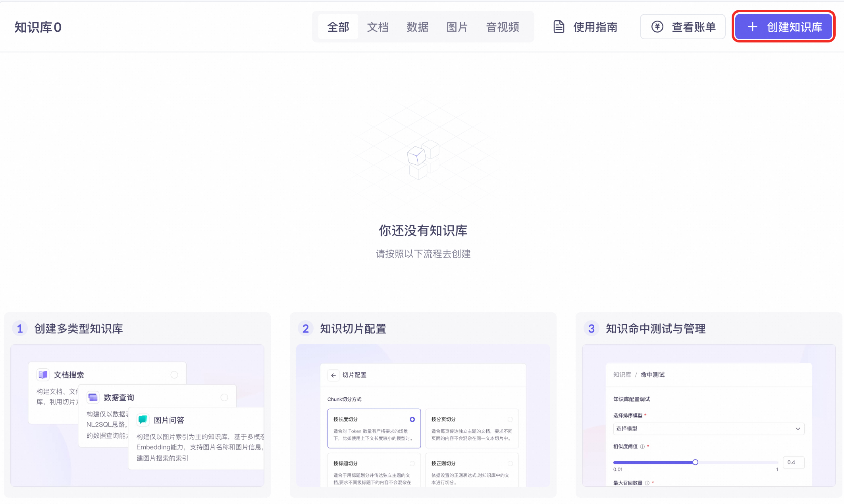Click the yen icon in 查看账单
The width and height of the screenshot is (844, 504).
coord(657,27)
